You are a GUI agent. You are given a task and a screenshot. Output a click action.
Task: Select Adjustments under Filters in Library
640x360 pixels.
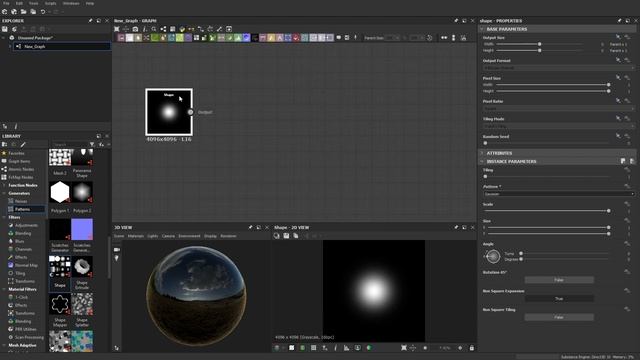[x=26, y=225]
